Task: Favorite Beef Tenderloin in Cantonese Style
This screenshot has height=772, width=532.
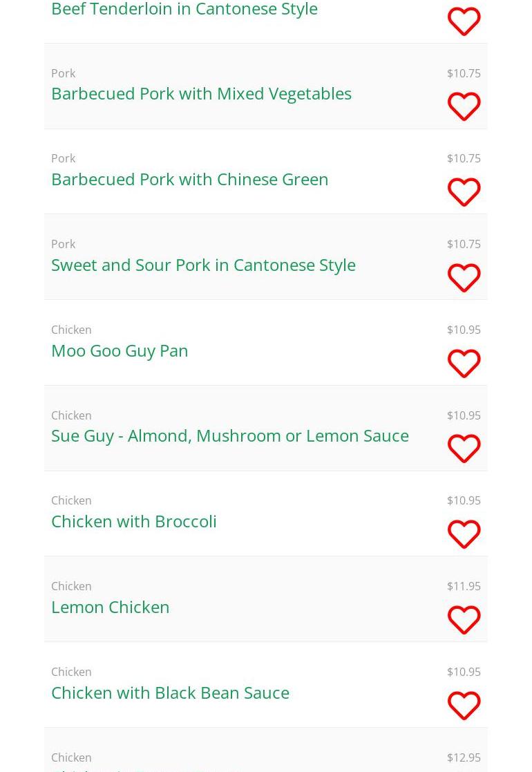Action: pyautogui.click(x=464, y=21)
